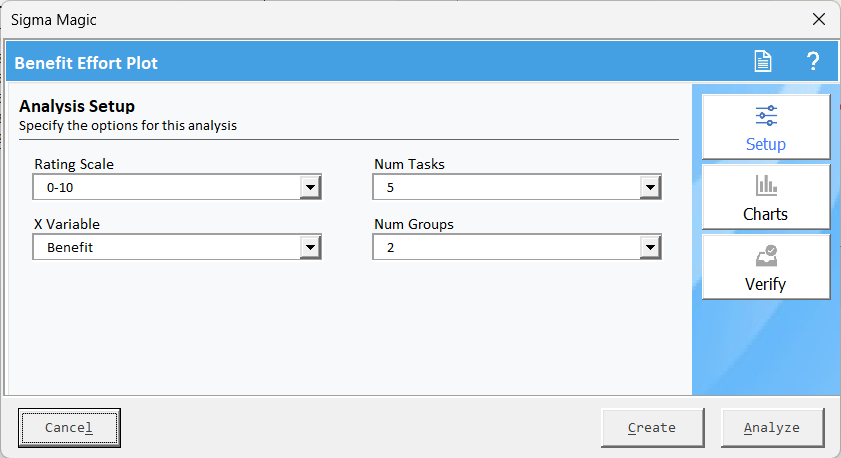
Task: Click the checkmark icon above Verify
Action: point(766,255)
